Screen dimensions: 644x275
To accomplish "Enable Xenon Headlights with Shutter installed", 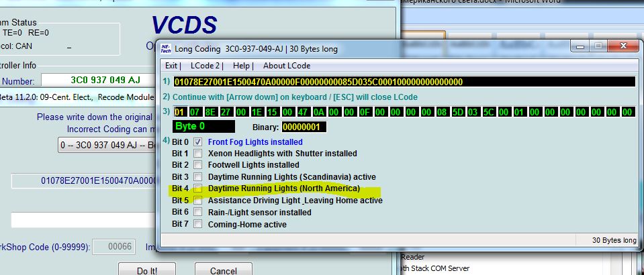I will [x=197, y=154].
